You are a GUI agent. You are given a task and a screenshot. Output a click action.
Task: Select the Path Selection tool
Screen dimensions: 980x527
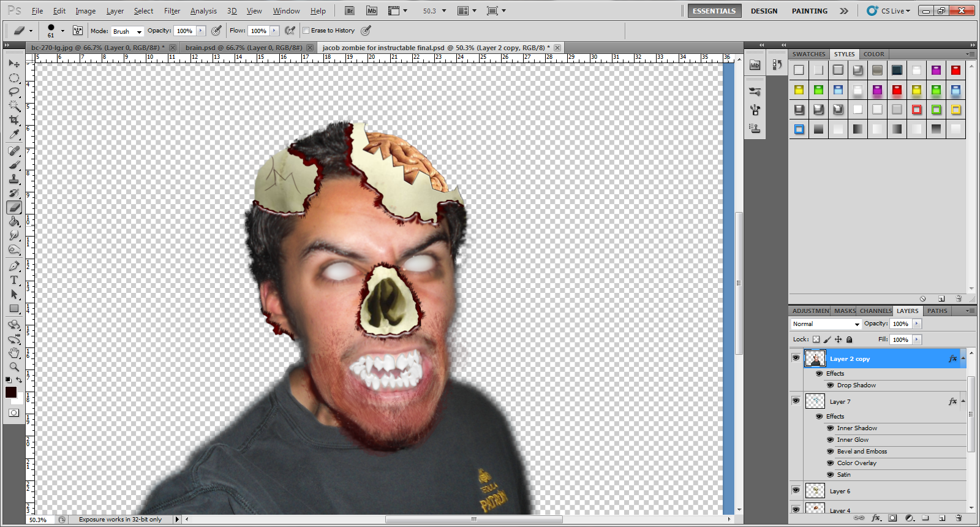click(x=14, y=294)
